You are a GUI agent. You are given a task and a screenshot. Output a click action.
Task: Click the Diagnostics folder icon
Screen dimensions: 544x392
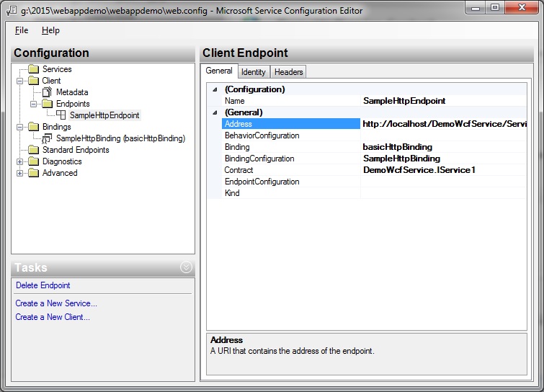pyautogui.click(x=34, y=161)
